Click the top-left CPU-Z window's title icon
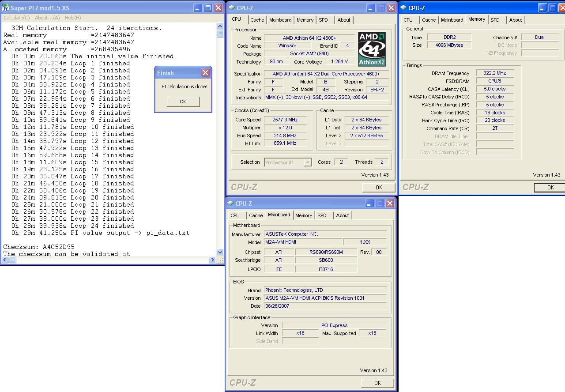Viewport: 565px width, 392px height. [232, 8]
